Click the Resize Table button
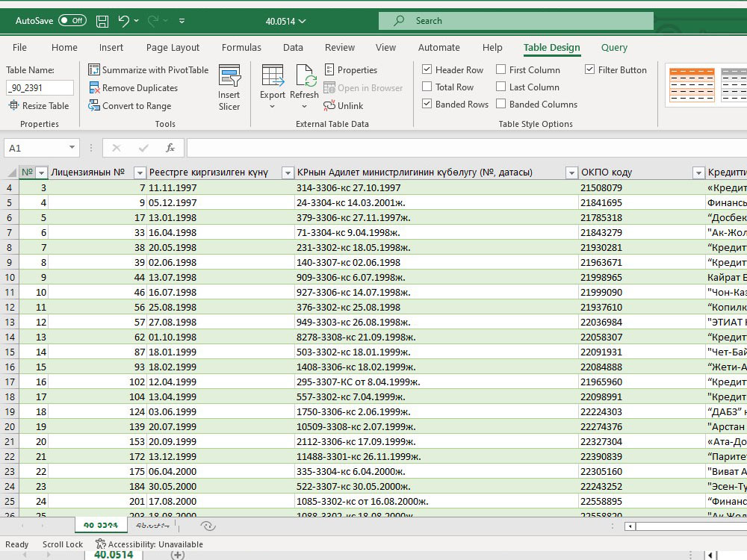The height and width of the screenshot is (560, 747). [39, 106]
